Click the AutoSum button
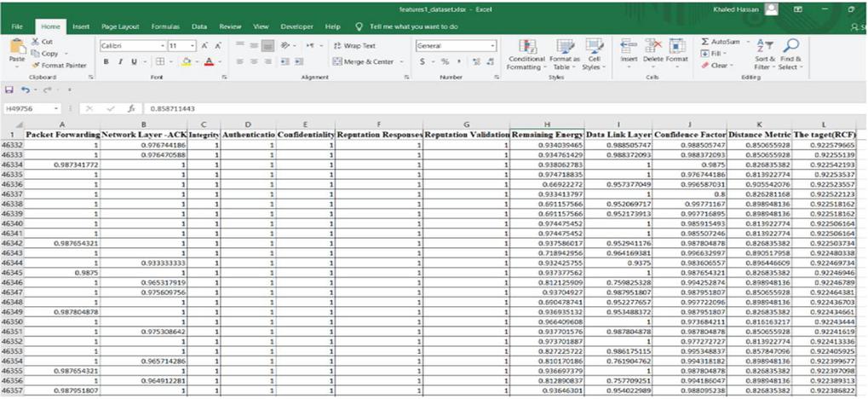The height and width of the screenshot is (399, 868). [x=720, y=41]
